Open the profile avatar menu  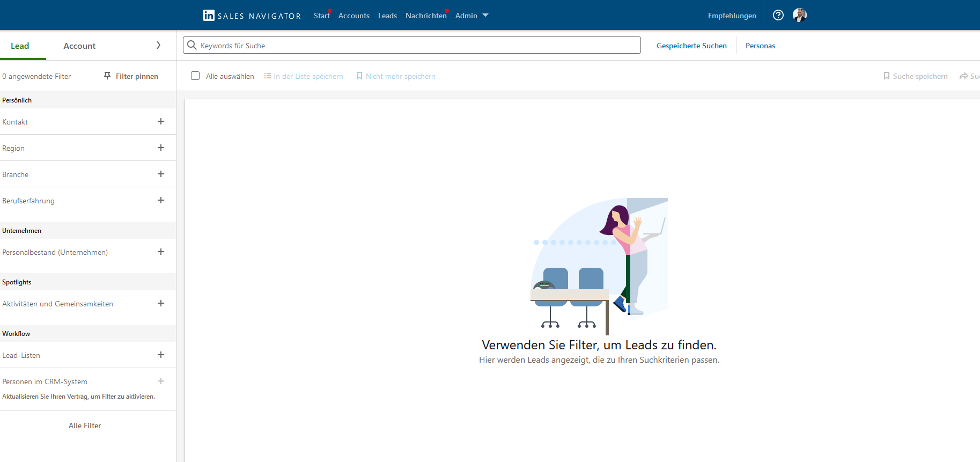click(799, 16)
